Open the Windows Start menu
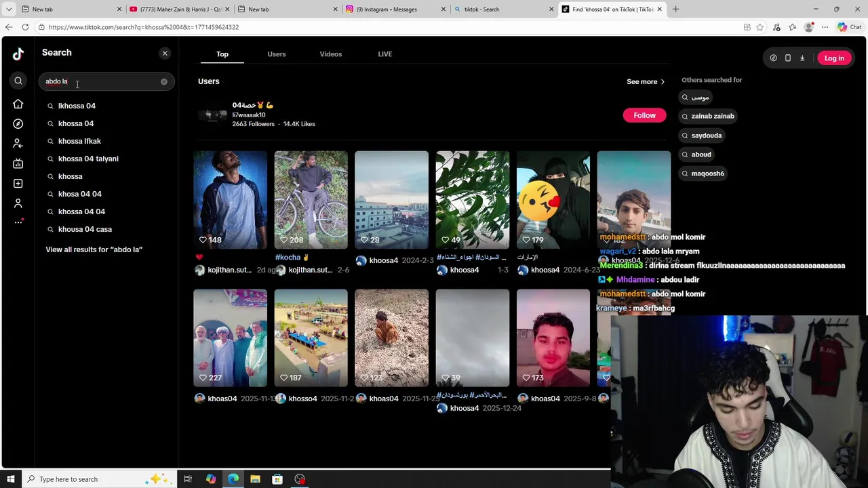Screen dimensions: 868x488 coord(10,479)
